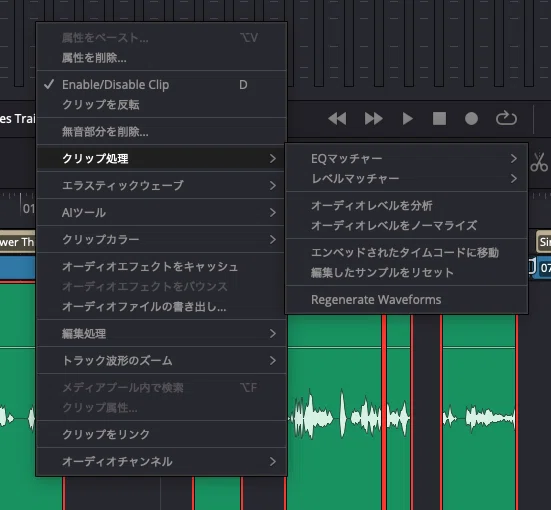Click the fast forward transport button
The height and width of the screenshot is (510, 551).
pyautogui.click(x=374, y=119)
